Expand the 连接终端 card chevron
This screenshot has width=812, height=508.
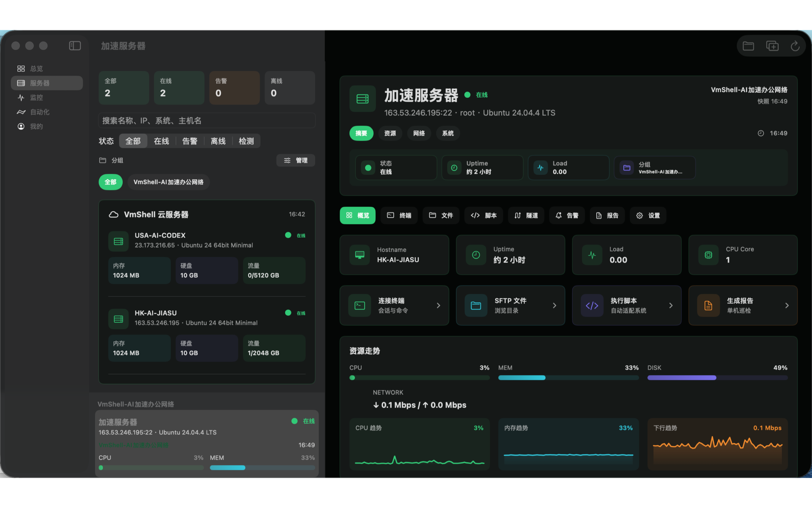point(438,305)
